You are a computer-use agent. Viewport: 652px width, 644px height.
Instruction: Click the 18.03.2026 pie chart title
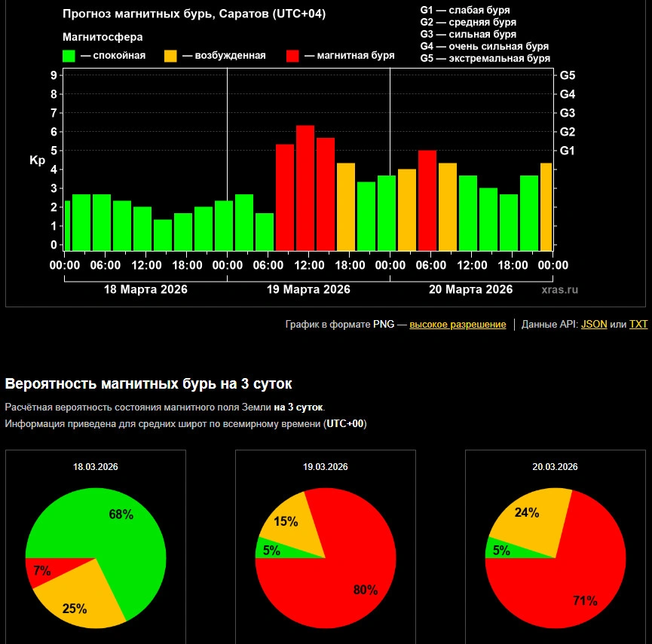(95, 467)
